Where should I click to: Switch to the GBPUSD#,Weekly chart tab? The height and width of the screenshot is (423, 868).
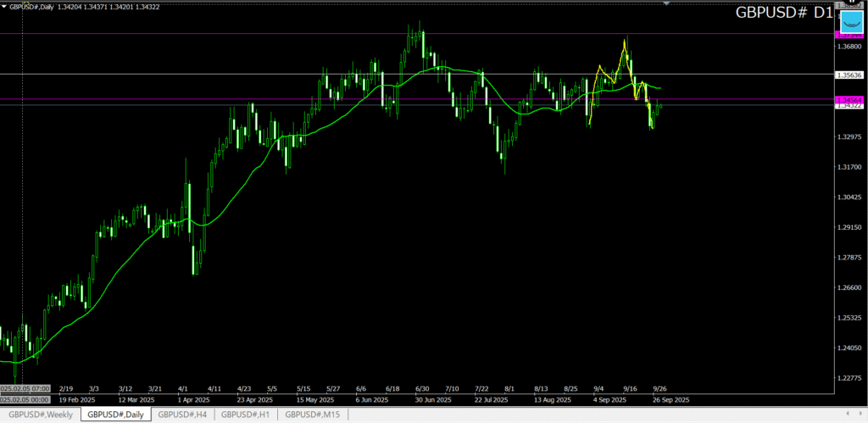click(41, 414)
